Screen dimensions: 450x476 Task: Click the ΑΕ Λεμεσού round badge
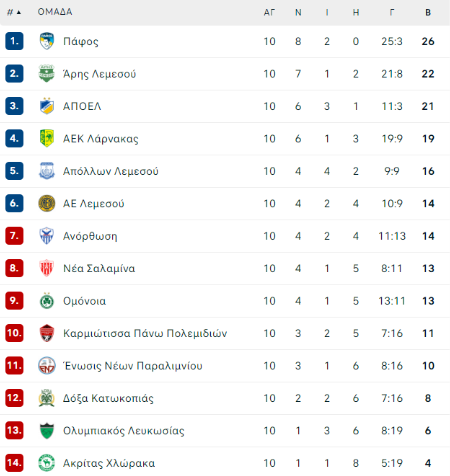coord(47,203)
